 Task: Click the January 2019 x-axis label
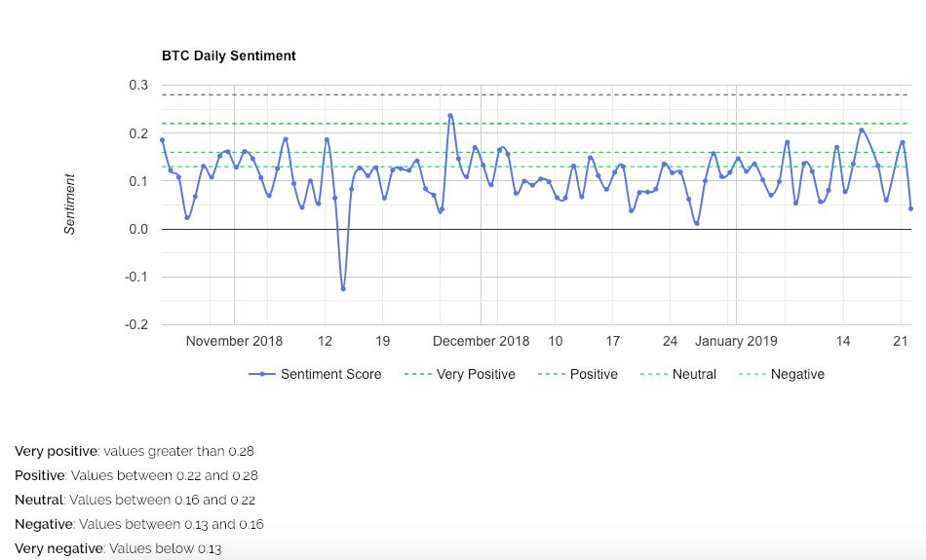(736, 341)
